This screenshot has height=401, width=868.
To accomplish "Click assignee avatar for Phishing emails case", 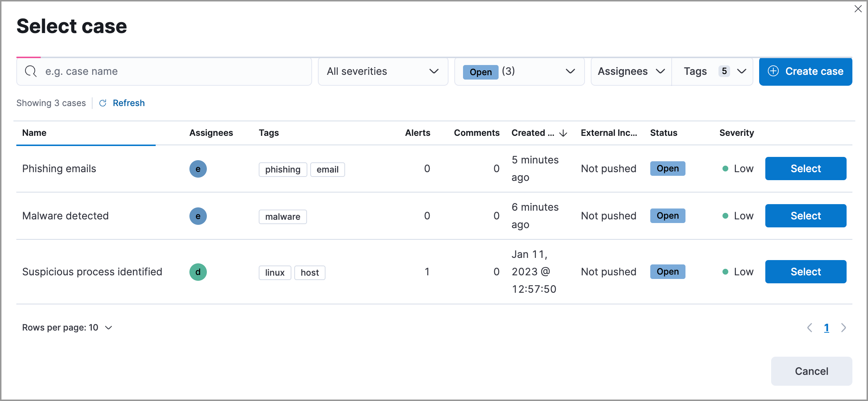I will pyautogui.click(x=198, y=169).
